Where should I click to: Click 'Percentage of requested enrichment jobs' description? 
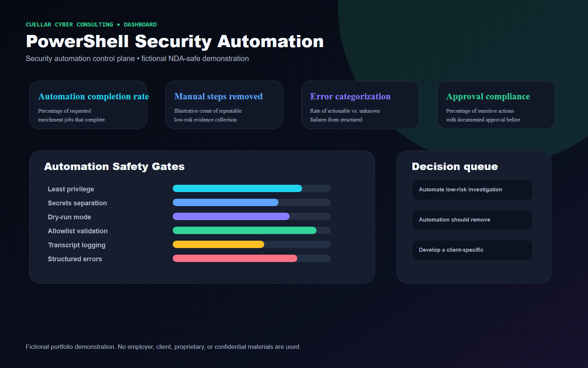pos(72,115)
